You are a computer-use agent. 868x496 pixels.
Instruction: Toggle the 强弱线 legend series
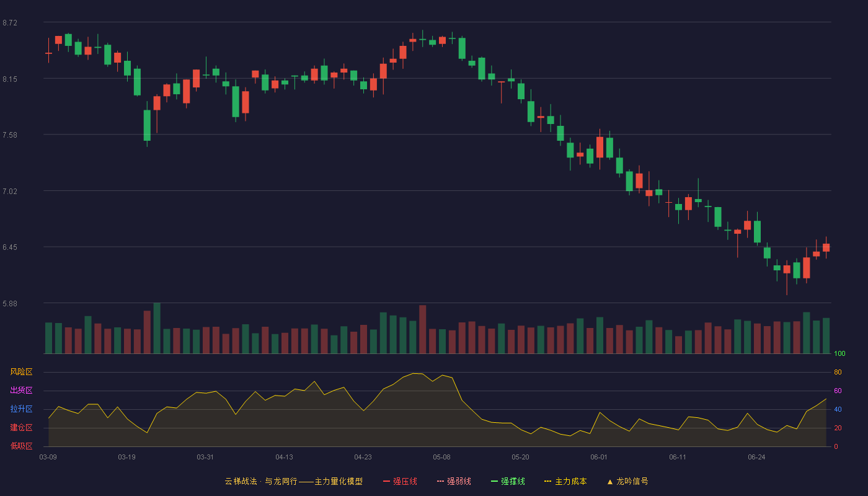[454, 481]
